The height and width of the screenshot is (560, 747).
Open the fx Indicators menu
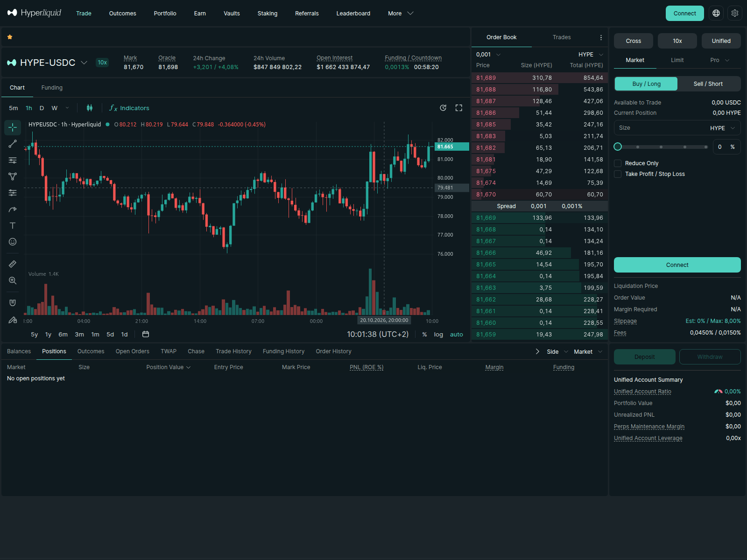[x=129, y=108]
